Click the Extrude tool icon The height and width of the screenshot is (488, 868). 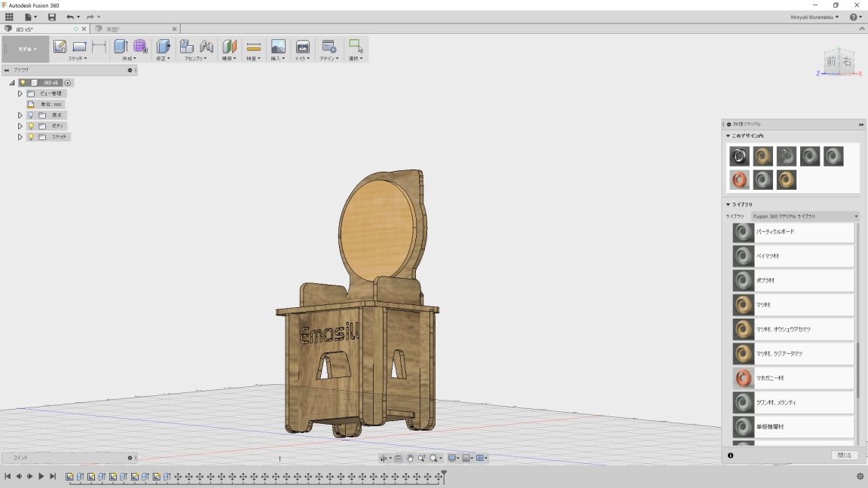(x=120, y=47)
